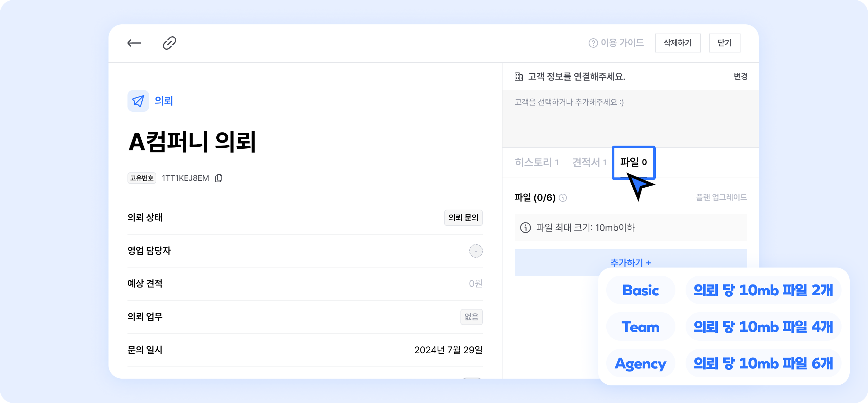Click the empty 영업 담당자 avatar circle
The width and height of the screenshot is (868, 403).
(x=476, y=251)
